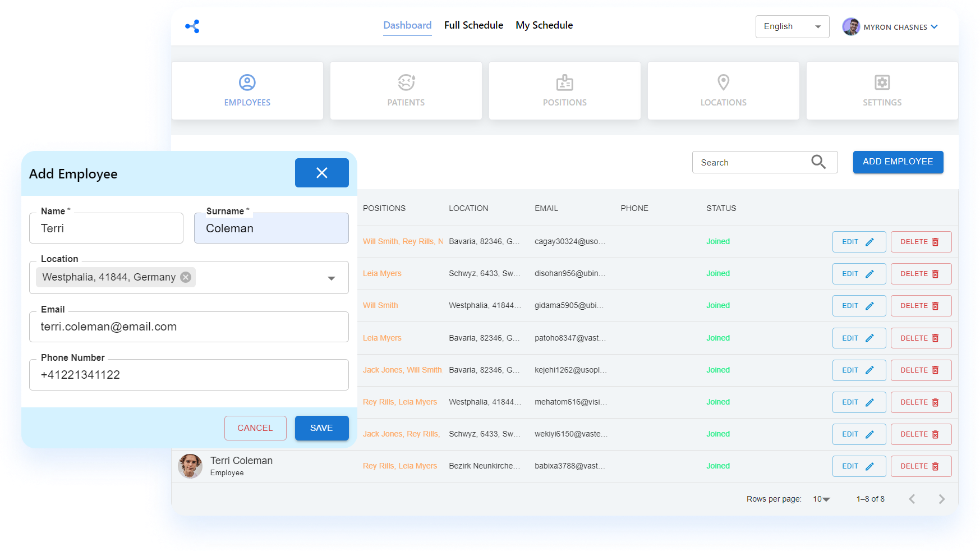
Task: Switch to the My Schedule tab
Action: [x=544, y=25]
